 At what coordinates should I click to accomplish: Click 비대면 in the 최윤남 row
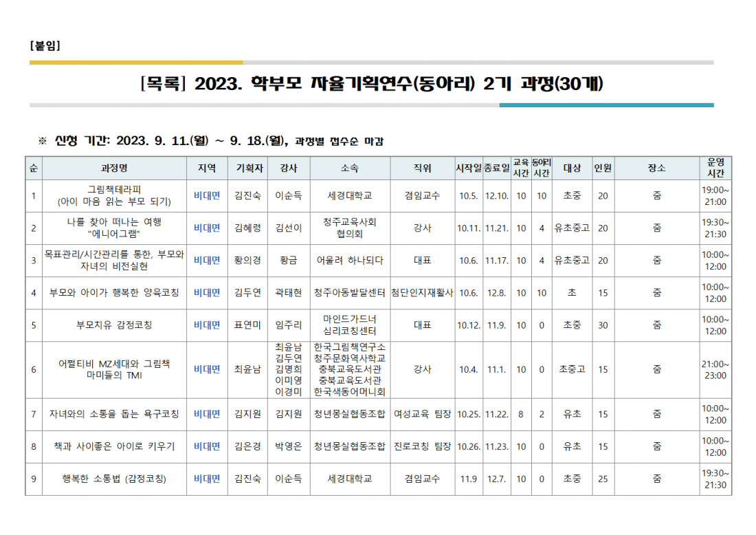207,369
